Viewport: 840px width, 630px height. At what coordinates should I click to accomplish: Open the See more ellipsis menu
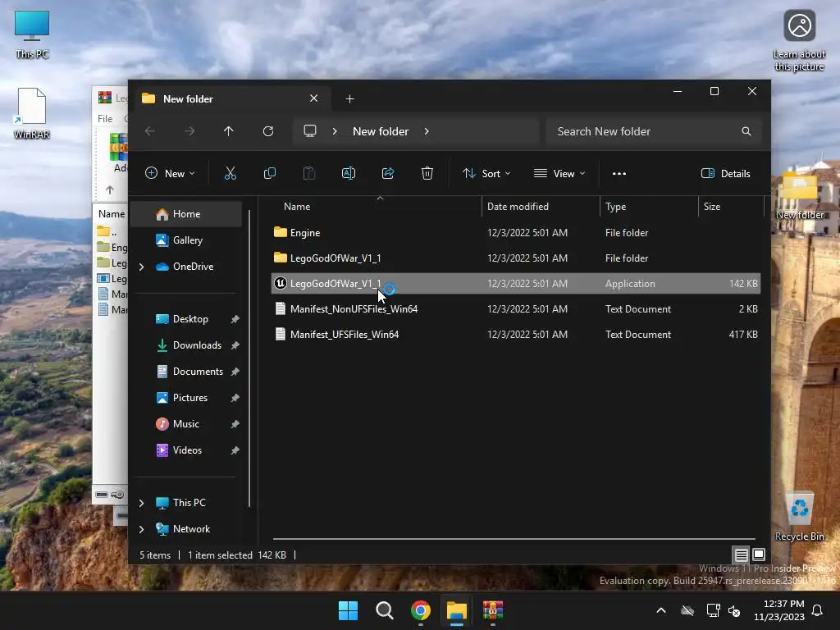click(619, 174)
